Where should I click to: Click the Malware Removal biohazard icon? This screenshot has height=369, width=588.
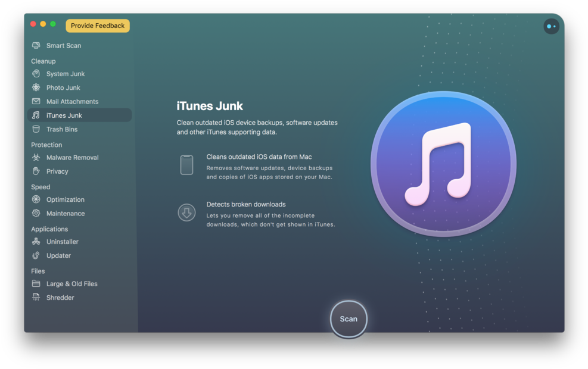tap(36, 157)
